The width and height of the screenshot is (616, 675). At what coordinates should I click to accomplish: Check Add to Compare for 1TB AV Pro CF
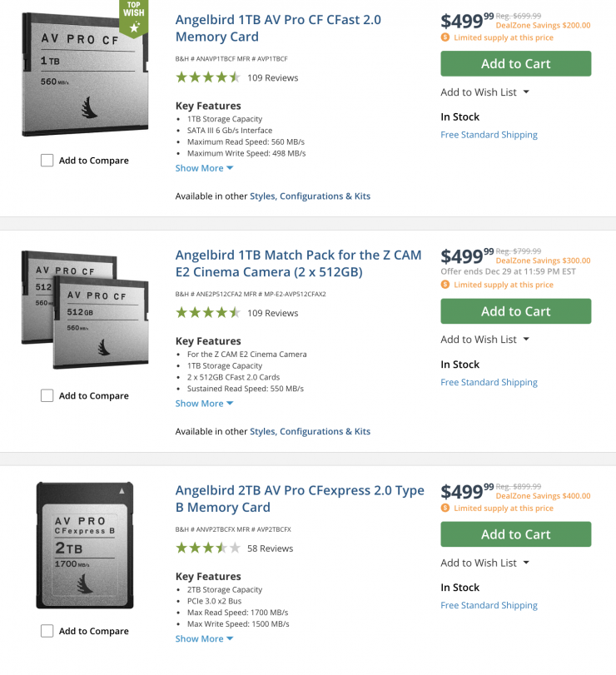(x=47, y=161)
